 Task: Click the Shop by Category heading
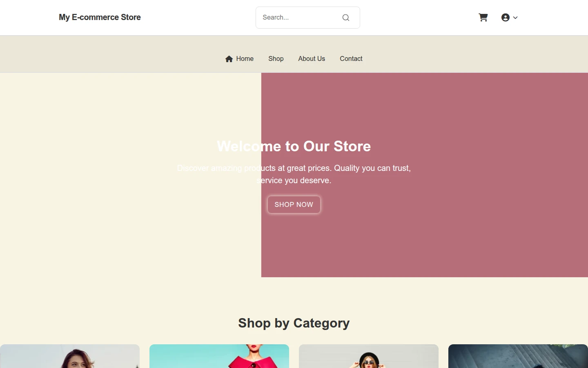(294, 323)
